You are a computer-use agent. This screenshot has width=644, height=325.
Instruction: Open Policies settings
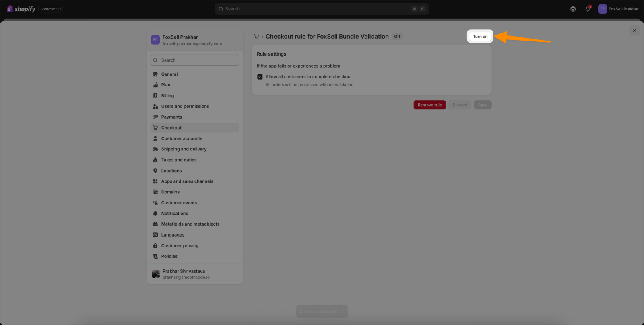tap(195, 256)
